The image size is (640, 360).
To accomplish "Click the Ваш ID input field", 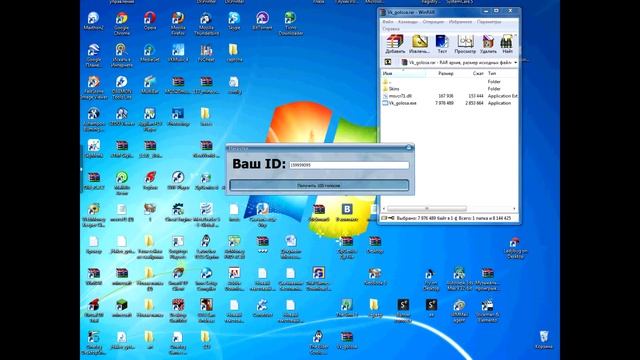I will [349, 165].
